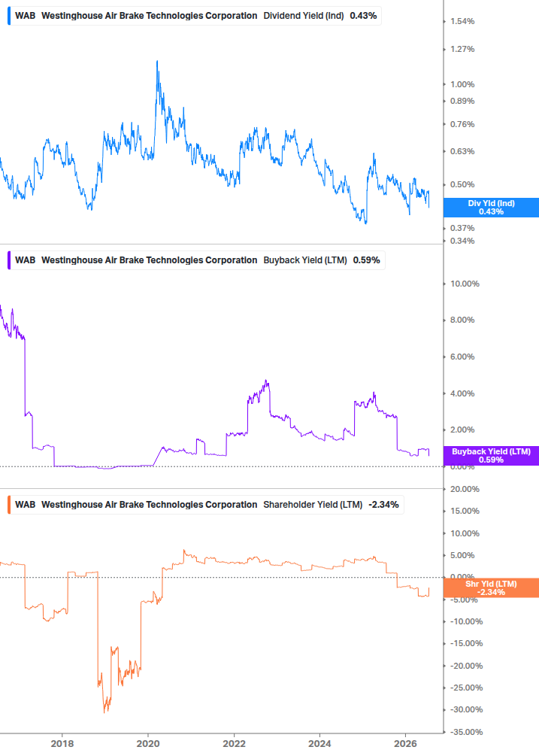Click the 1.00% dividend yield axis label
Screen dimensions: 539x756
pos(462,84)
